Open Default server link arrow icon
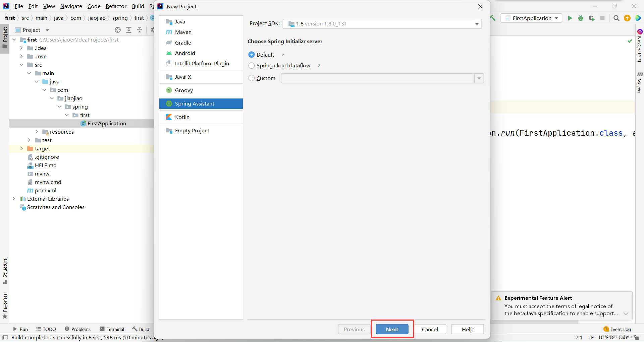 (283, 55)
